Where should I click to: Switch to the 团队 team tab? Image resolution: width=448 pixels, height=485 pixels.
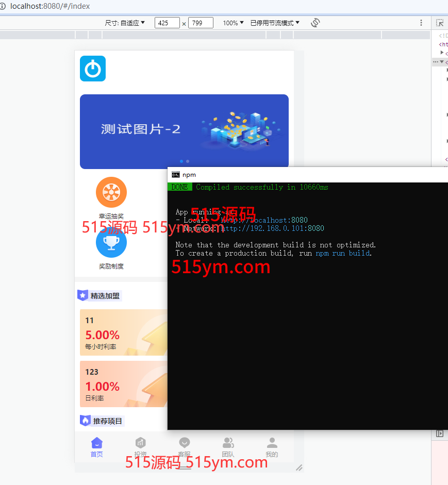[228, 447]
